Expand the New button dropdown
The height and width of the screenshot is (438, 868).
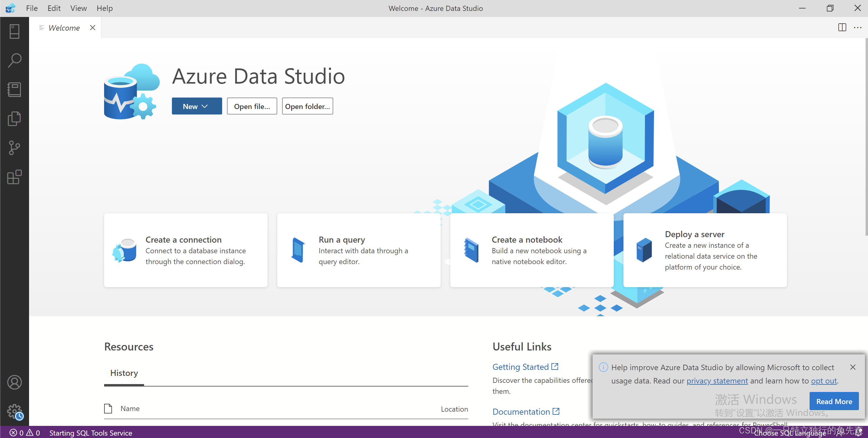click(205, 106)
